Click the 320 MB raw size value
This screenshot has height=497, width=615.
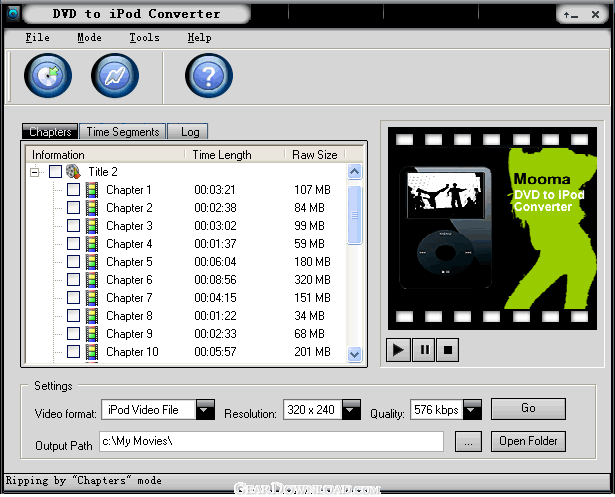[312, 280]
